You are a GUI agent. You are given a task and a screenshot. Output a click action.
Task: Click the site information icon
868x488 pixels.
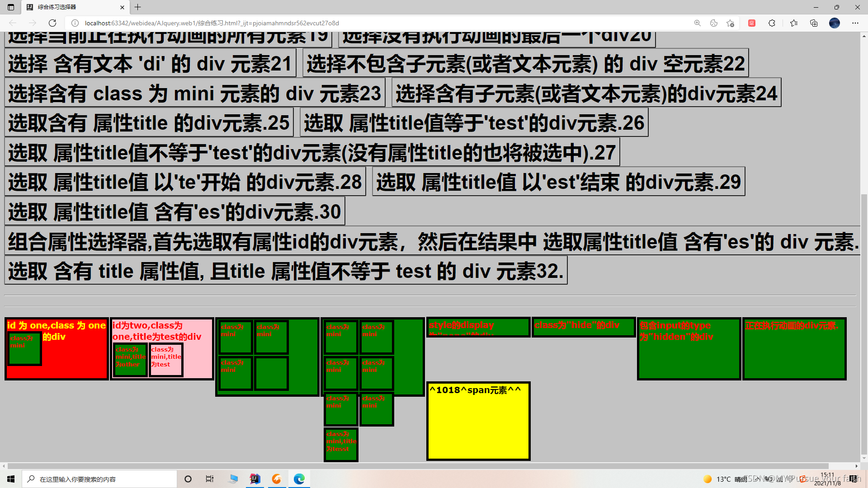(x=75, y=23)
